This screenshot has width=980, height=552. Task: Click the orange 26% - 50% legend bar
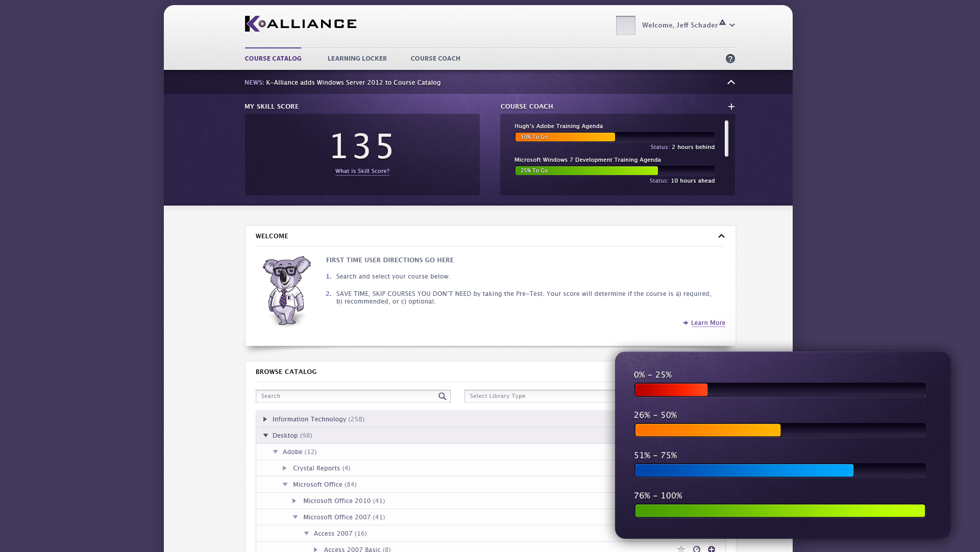708,431
